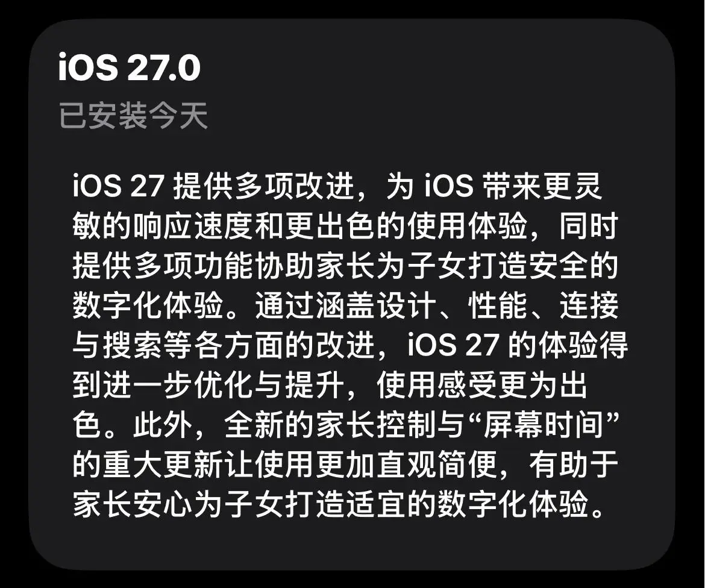Click the 已安装今天 installed status subtitle
This screenshot has height=588, width=705.
133,116
